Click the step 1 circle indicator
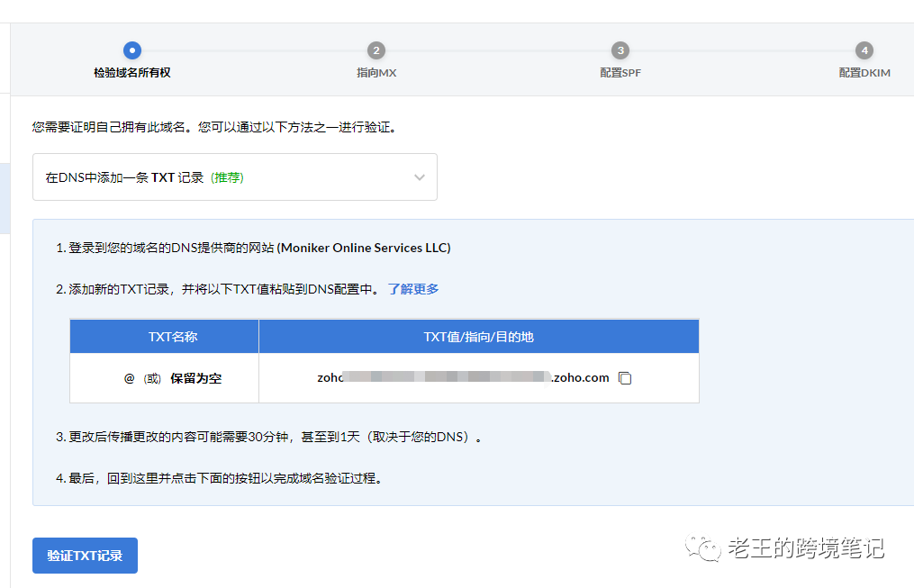 [x=132, y=50]
